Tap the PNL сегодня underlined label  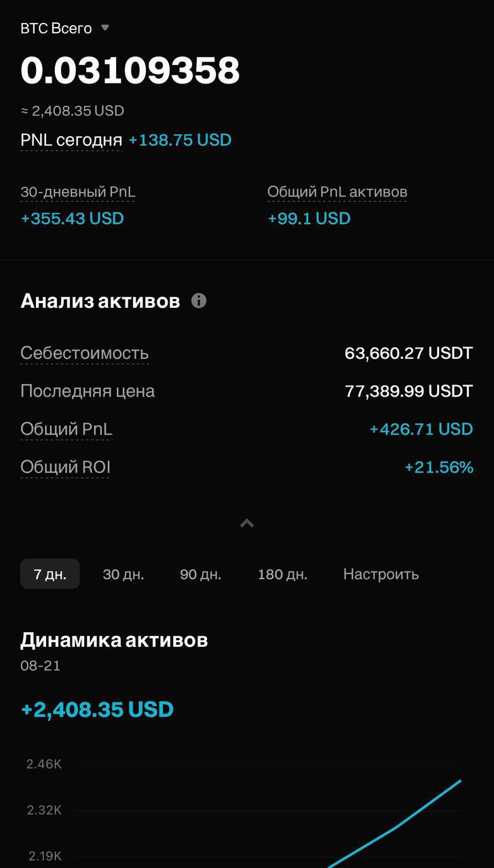coord(71,140)
